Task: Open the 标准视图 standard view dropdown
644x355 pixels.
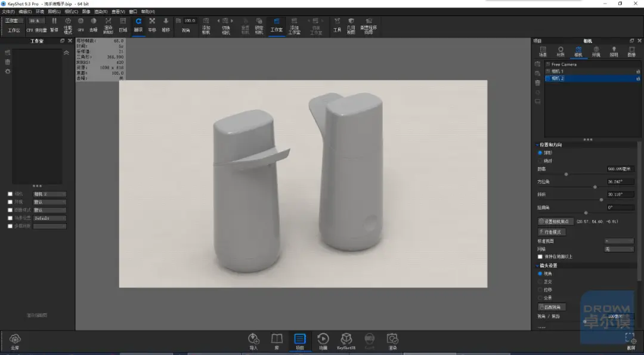Action: click(619, 241)
